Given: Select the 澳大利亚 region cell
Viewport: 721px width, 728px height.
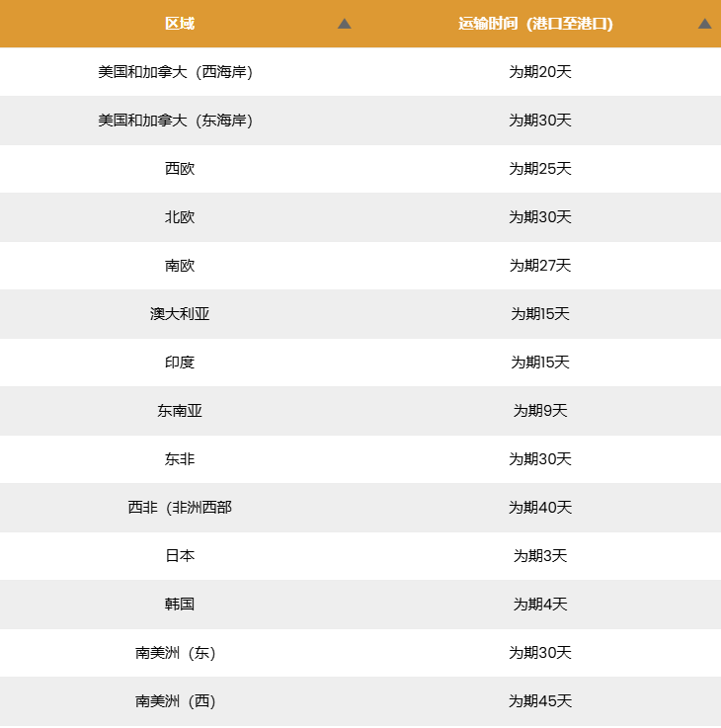Looking at the screenshot, I should coord(180,314).
